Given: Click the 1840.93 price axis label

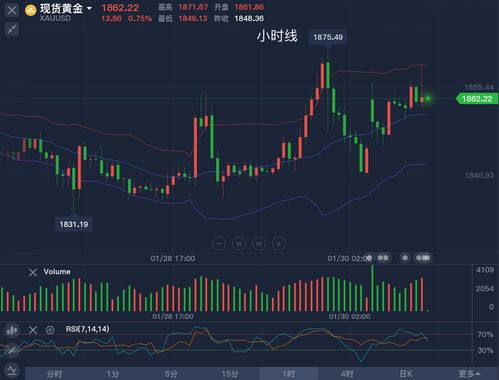Looking at the screenshot, I should point(479,175).
